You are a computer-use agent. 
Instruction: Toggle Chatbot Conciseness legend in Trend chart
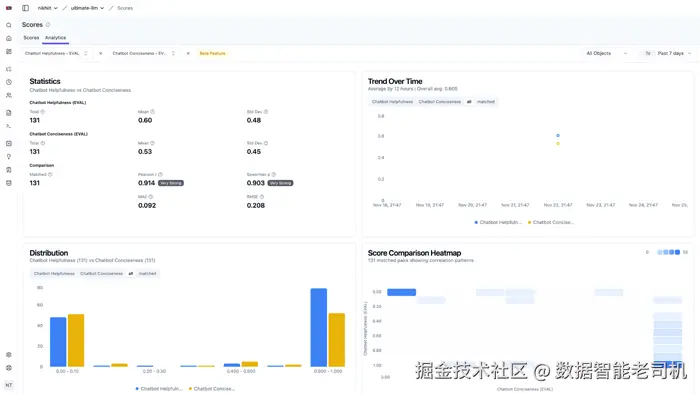tap(551, 222)
